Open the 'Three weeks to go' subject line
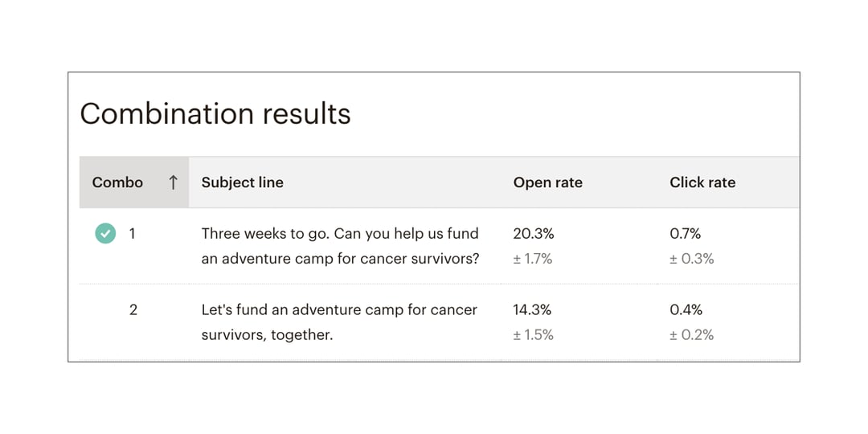This screenshot has height=434, width=868. pos(339,234)
